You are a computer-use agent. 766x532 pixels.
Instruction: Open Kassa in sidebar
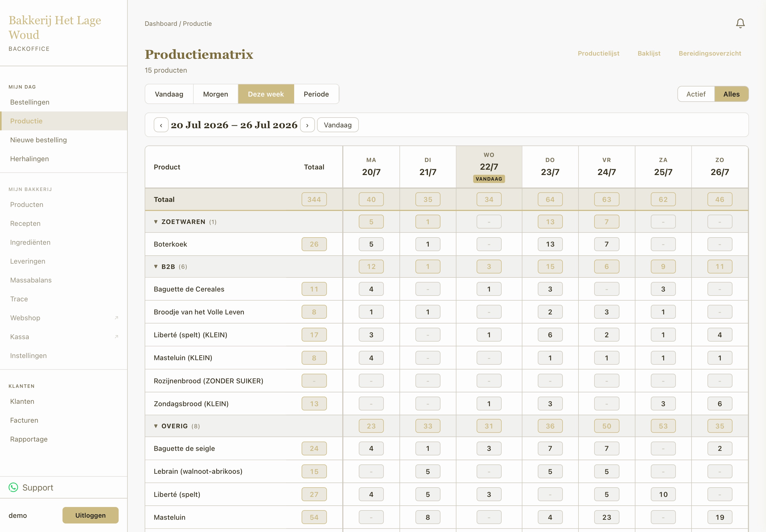(x=64, y=337)
